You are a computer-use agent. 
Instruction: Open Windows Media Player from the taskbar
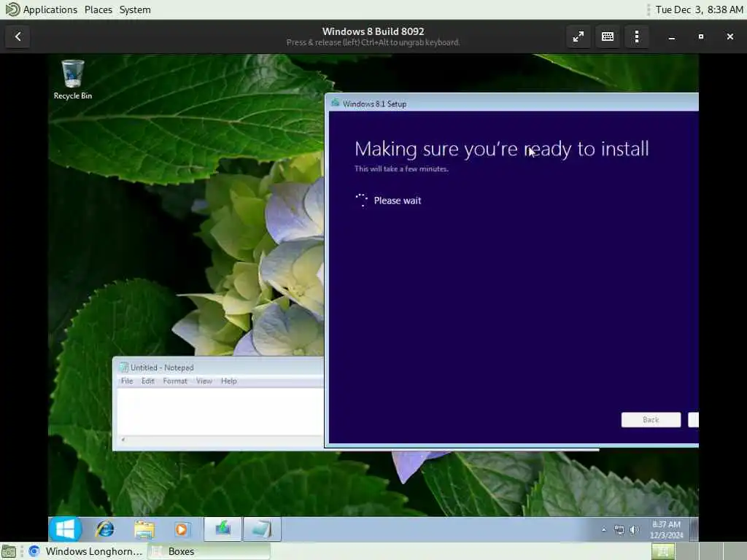pyautogui.click(x=182, y=529)
